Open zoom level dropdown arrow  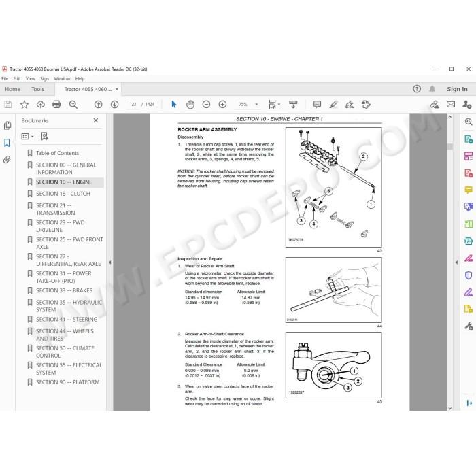point(256,105)
